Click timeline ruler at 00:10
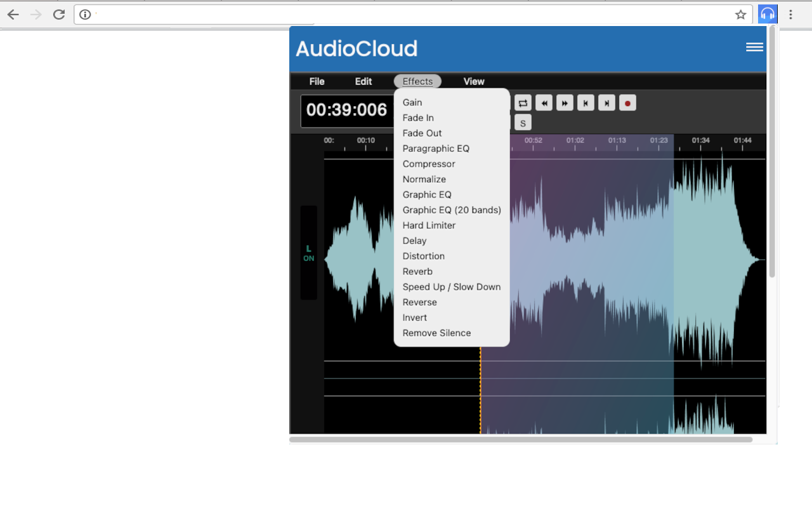The width and height of the screenshot is (812, 508). point(365,140)
